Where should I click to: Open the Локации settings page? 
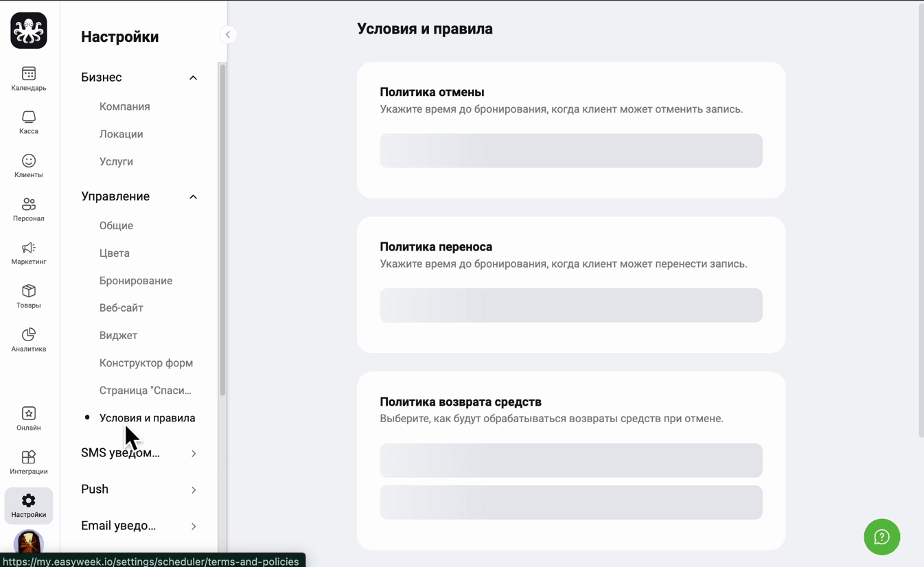pyautogui.click(x=122, y=134)
